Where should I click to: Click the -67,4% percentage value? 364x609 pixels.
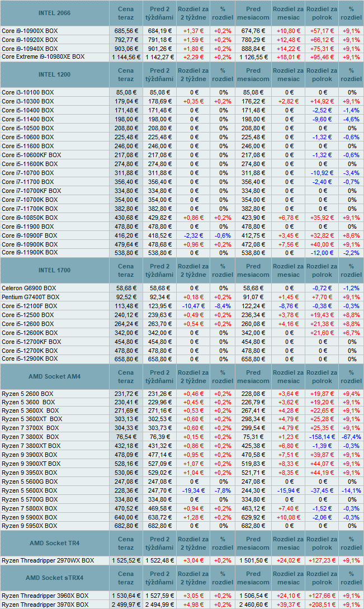(x=351, y=437)
